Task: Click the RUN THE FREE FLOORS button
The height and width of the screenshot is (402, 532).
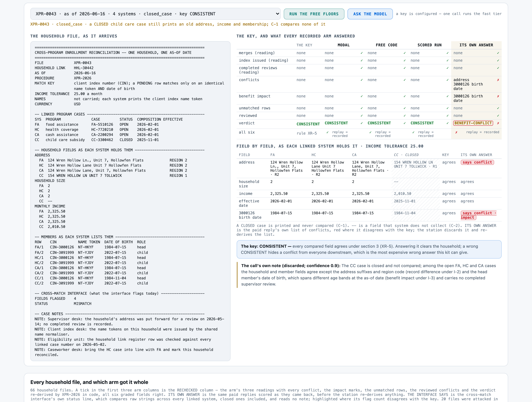Action: point(314,14)
